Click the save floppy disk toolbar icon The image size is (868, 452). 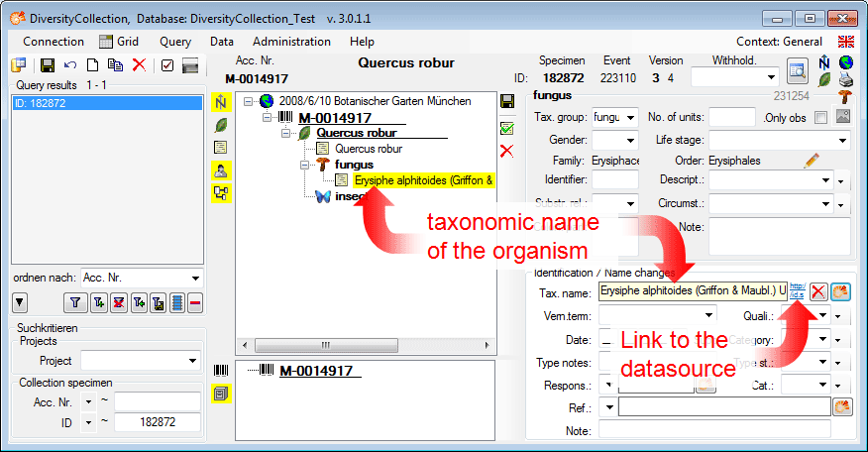(47, 65)
